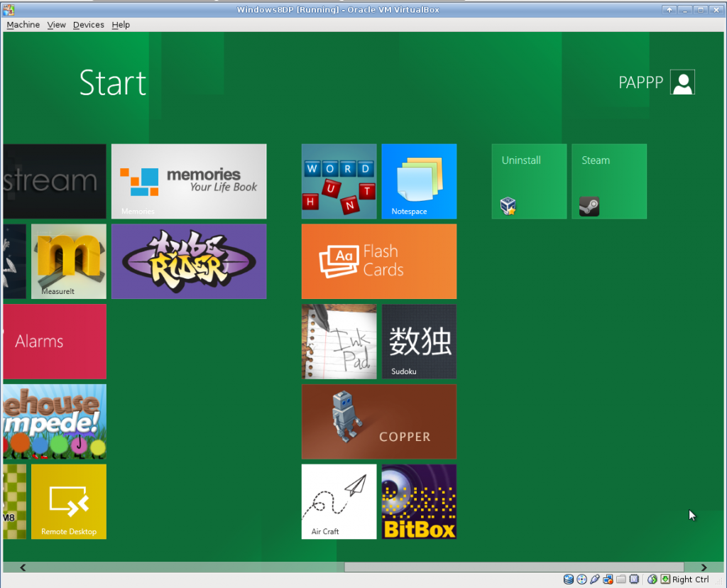Launch the Copper robot game tile
Image resolution: width=727 pixels, height=588 pixels.
[379, 422]
